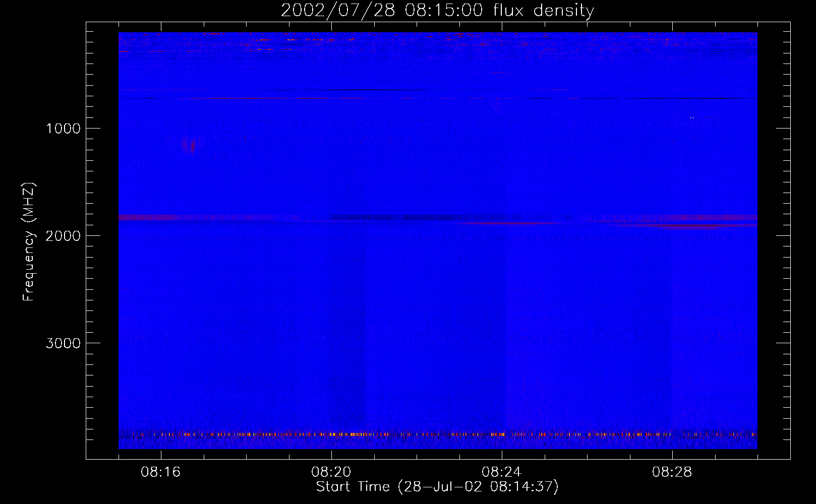
Task: Click the 08:20 time tick label
Action: [331, 472]
